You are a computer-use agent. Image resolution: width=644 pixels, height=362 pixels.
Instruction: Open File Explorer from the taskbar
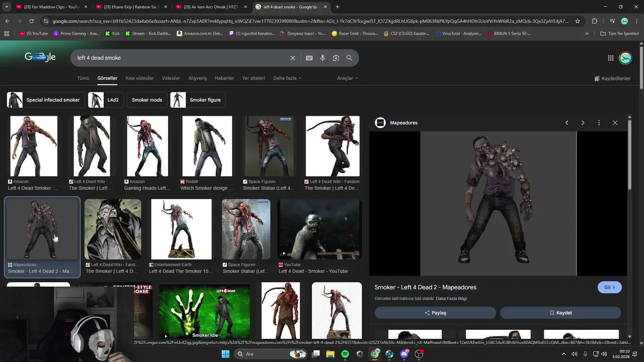click(x=331, y=354)
